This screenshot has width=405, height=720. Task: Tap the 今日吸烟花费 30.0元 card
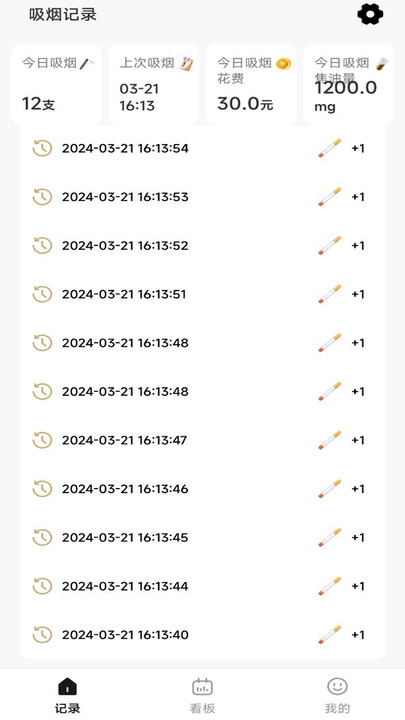[251, 84]
